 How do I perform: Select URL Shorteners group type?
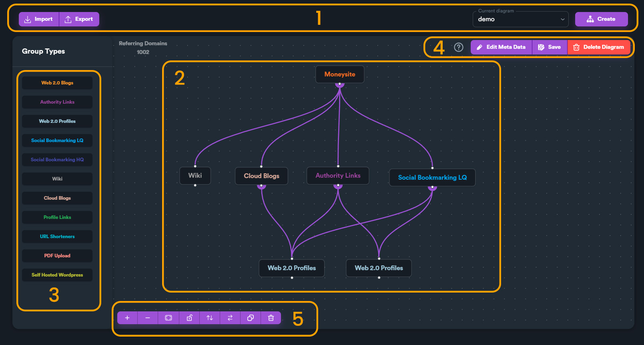pyautogui.click(x=57, y=237)
